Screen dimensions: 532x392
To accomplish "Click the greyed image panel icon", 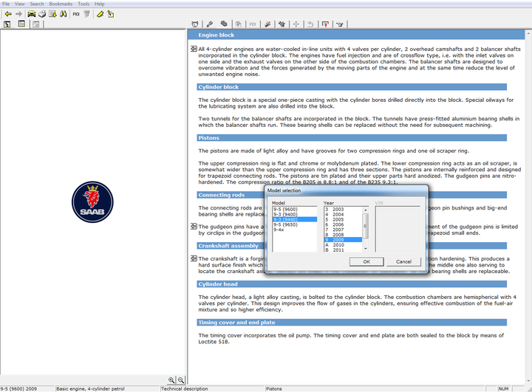I will click(x=36, y=24).
